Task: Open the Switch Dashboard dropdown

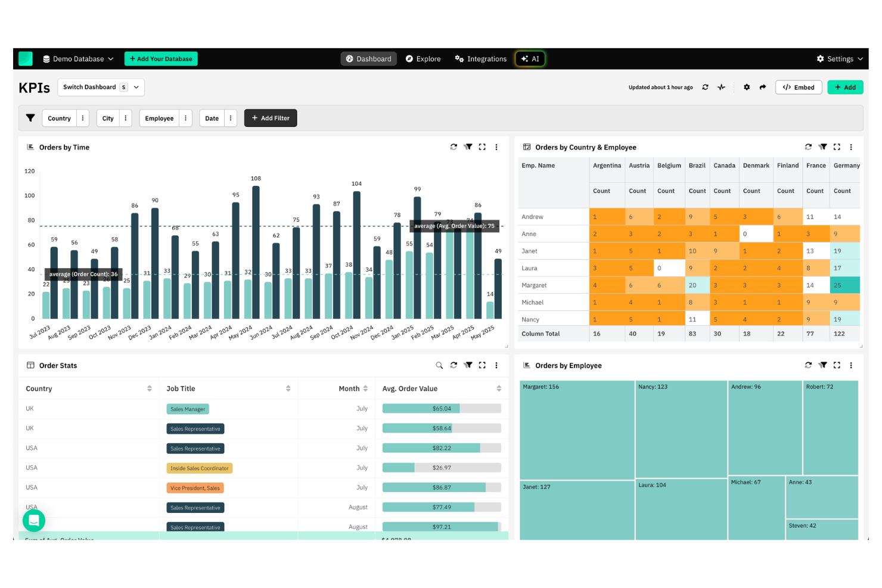Action: (101, 87)
